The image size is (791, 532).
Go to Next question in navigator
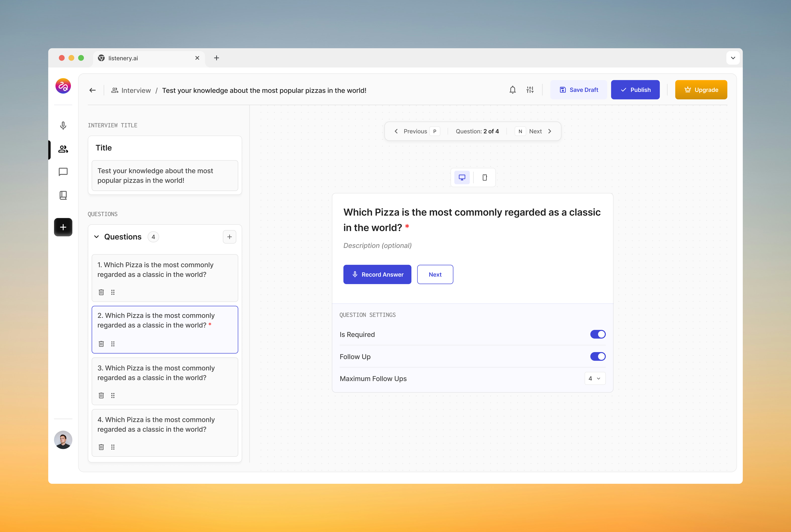[x=534, y=131]
